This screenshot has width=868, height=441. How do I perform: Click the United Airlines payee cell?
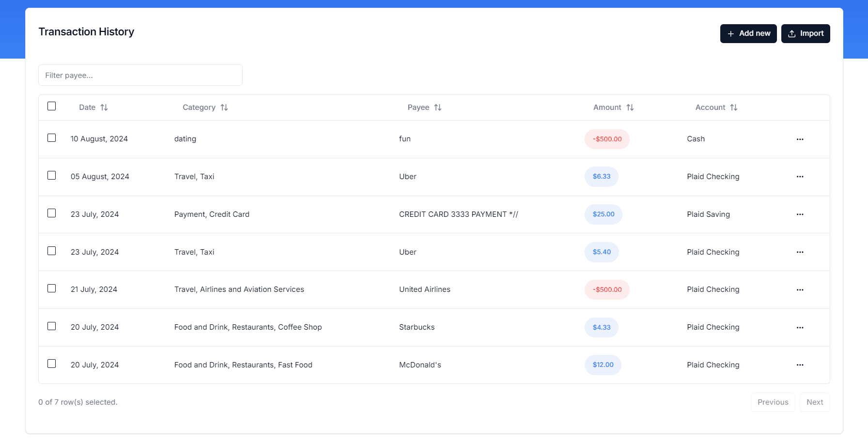pos(425,289)
